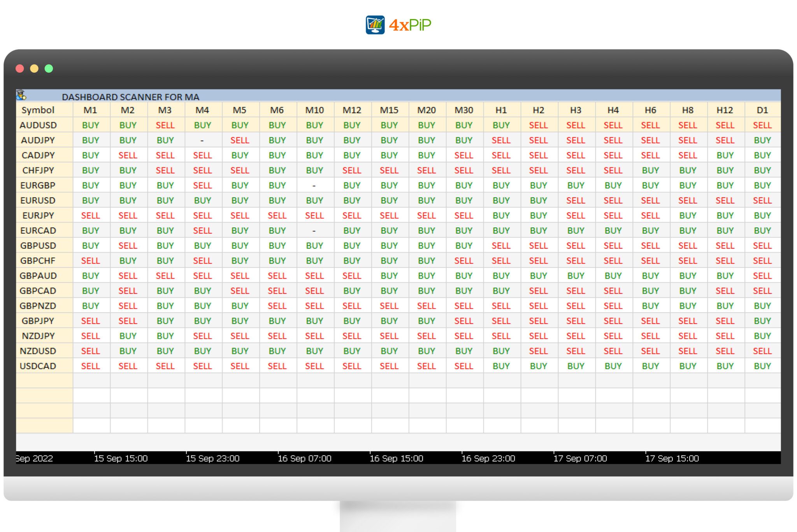Toggle the CHFJPY H6 BUY signal
797x532 pixels.
[650, 170]
